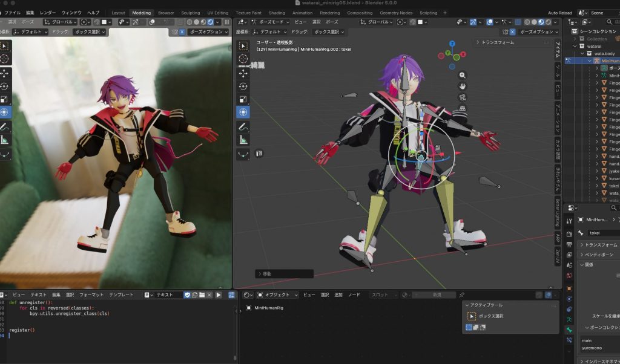Expand the トランスフォーム panel in sidebar
Image resolution: width=620 pixels, height=364 pixels.
pyautogui.click(x=498, y=42)
